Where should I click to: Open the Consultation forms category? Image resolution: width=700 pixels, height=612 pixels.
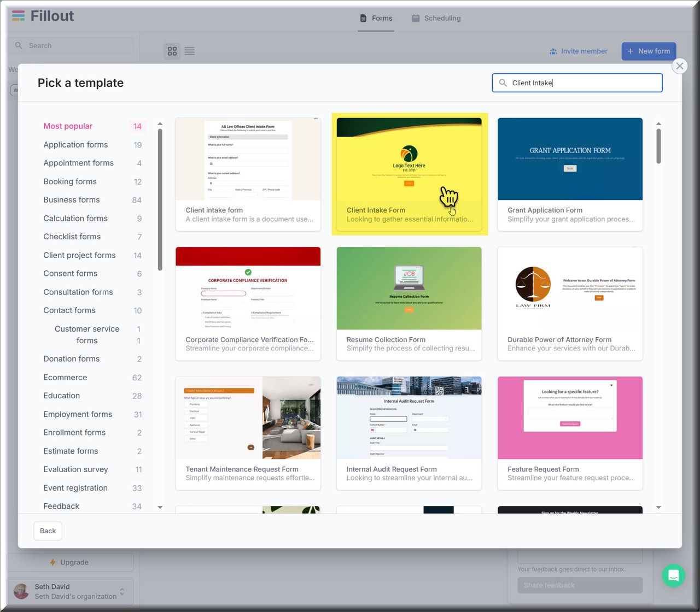[92, 292]
